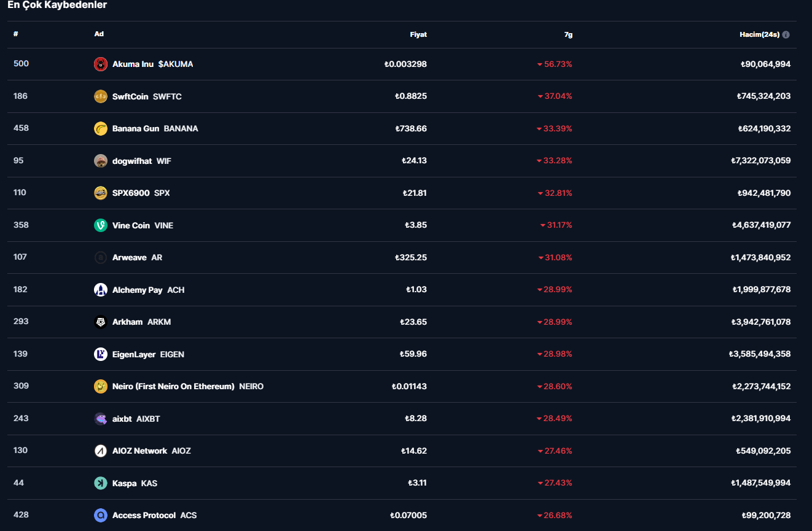Click the Vine Coin green logo
This screenshot has width=812, height=531.
(x=101, y=225)
